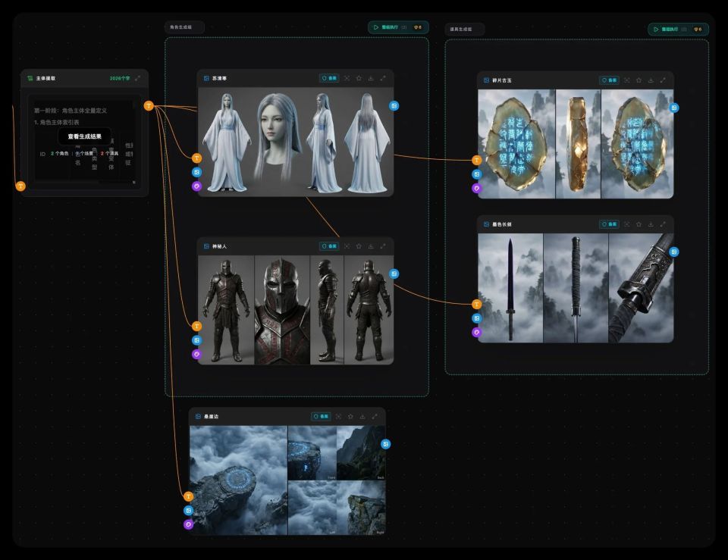Open the 碎片古玉 jade fragment image

576,144
